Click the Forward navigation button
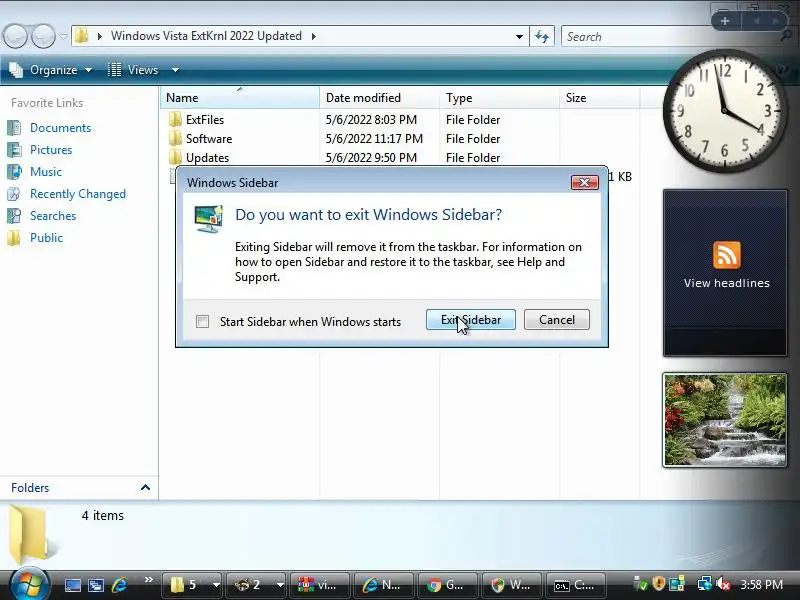800x600 pixels. pos(43,36)
